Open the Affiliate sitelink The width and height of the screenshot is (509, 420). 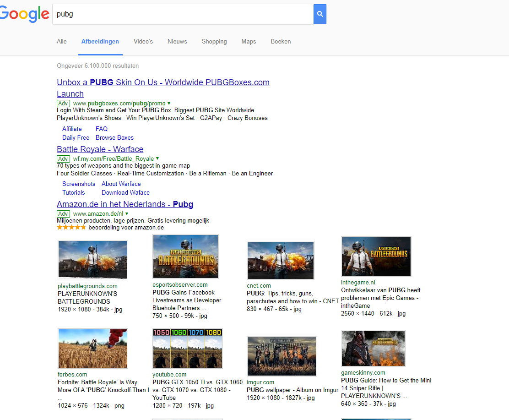(x=72, y=129)
